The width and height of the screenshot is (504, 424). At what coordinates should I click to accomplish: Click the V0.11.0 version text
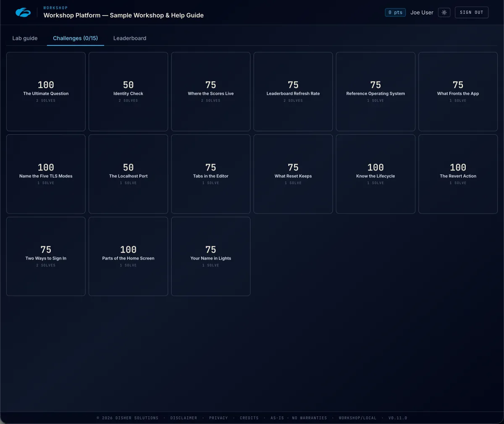398,418
